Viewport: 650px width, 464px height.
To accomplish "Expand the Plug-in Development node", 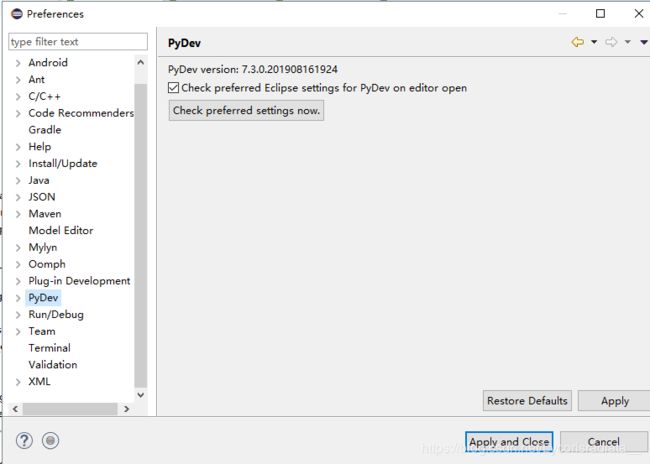I will 18,281.
